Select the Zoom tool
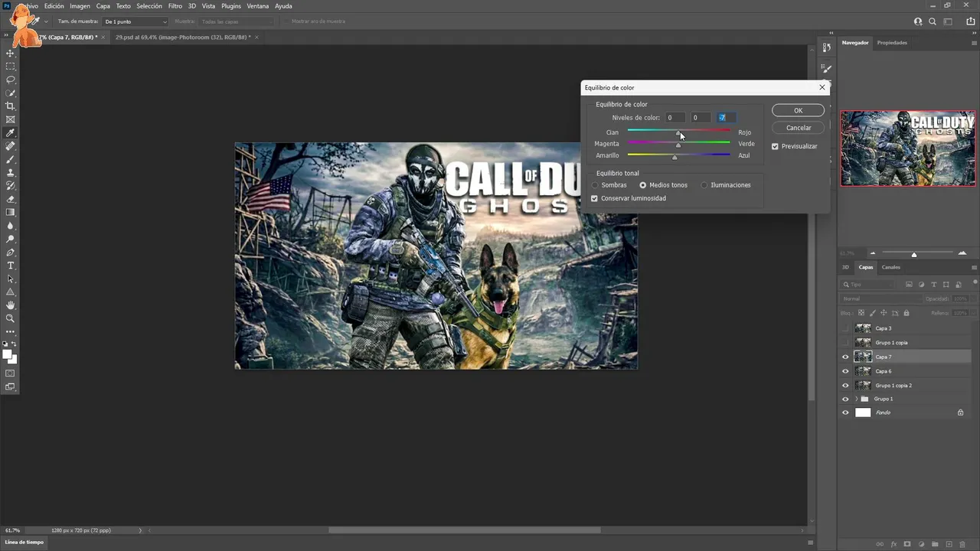Image resolution: width=980 pixels, height=551 pixels. pyautogui.click(x=11, y=318)
